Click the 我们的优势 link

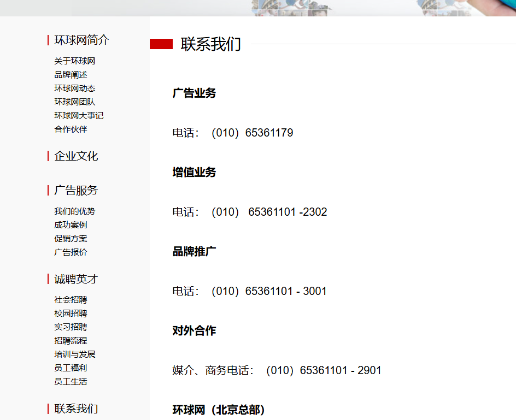click(74, 211)
